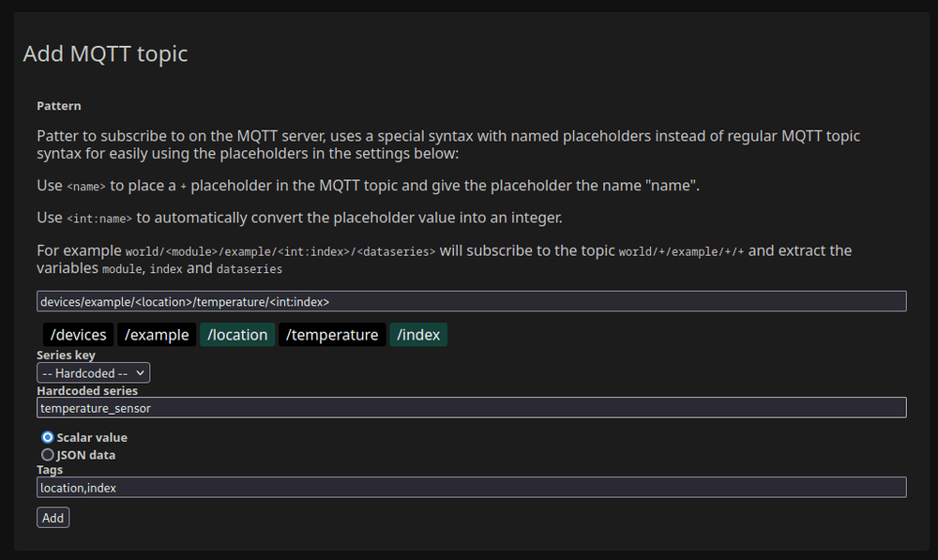938x560 pixels.
Task: Select the /devices path segment chip
Action: click(79, 335)
